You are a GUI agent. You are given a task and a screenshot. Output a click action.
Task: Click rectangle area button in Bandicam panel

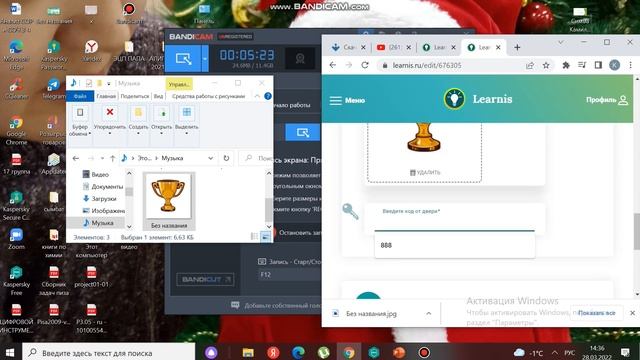tap(302, 133)
